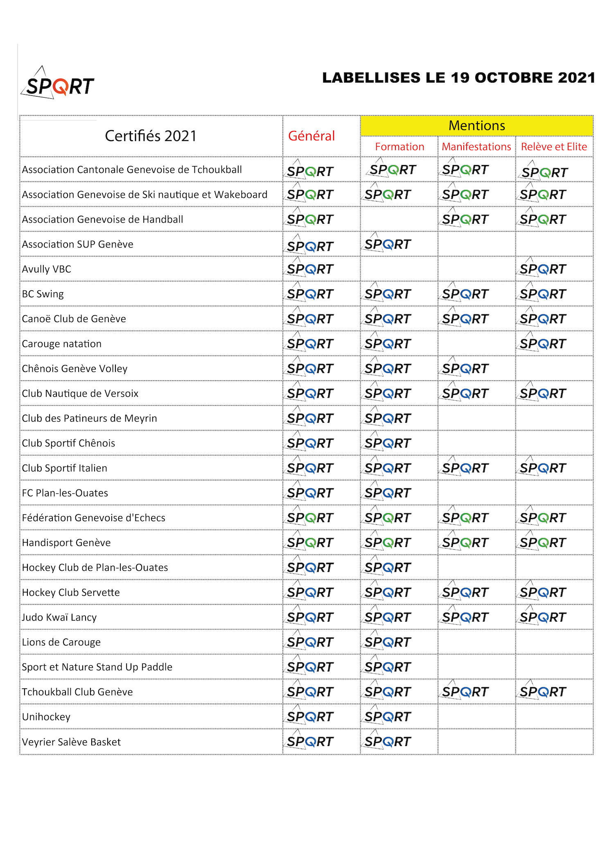Select the 'Général' column header
Screen dimensions: 614x868
click(x=312, y=136)
